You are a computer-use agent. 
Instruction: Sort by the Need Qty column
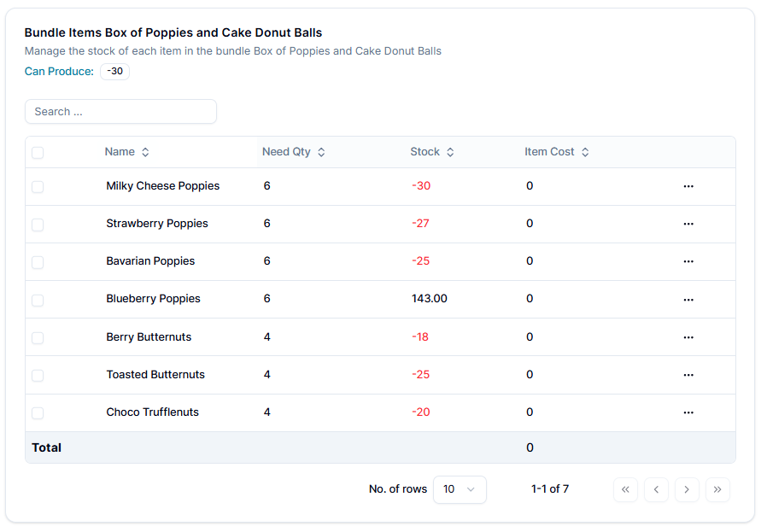pyautogui.click(x=294, y=152)
